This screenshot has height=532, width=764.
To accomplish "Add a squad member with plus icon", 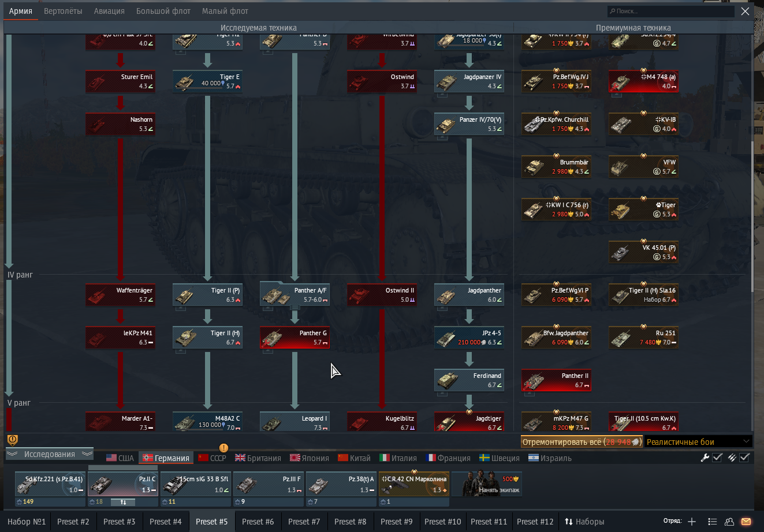I will (x=692, y=522).
